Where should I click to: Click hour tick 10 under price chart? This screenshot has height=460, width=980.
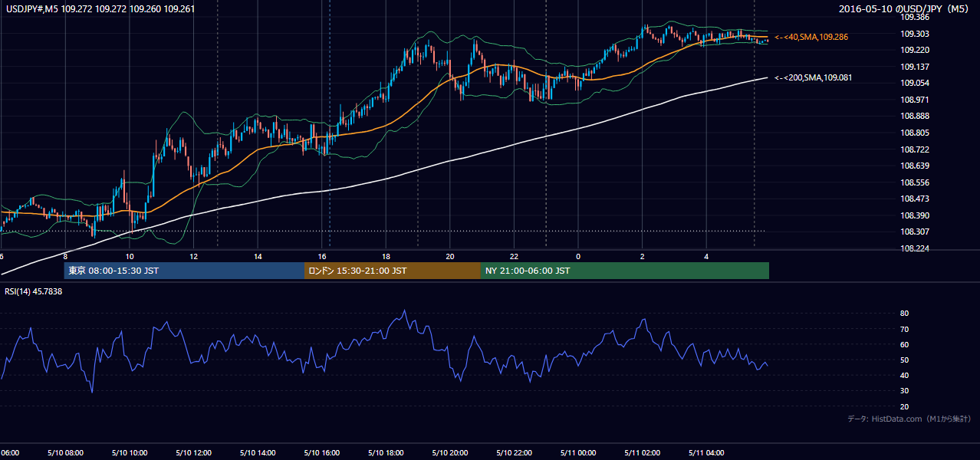pyautogui.click(x=130, y=257)
